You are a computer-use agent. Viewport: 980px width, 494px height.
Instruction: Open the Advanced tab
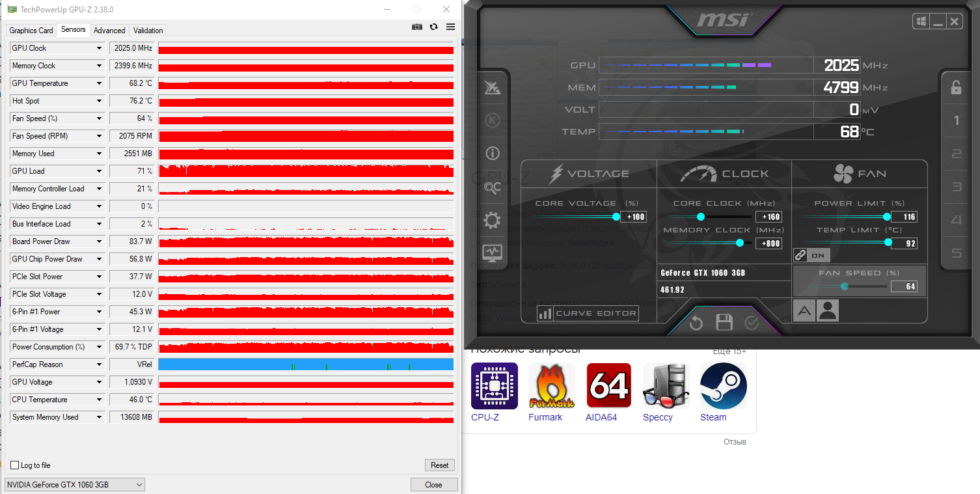(x=109, y=31)
